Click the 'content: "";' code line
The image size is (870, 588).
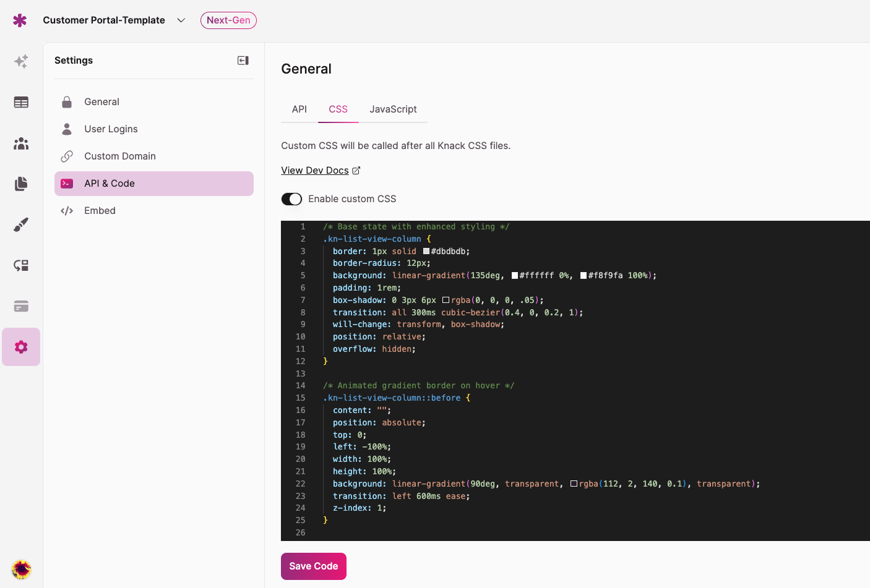click(362, 411)
